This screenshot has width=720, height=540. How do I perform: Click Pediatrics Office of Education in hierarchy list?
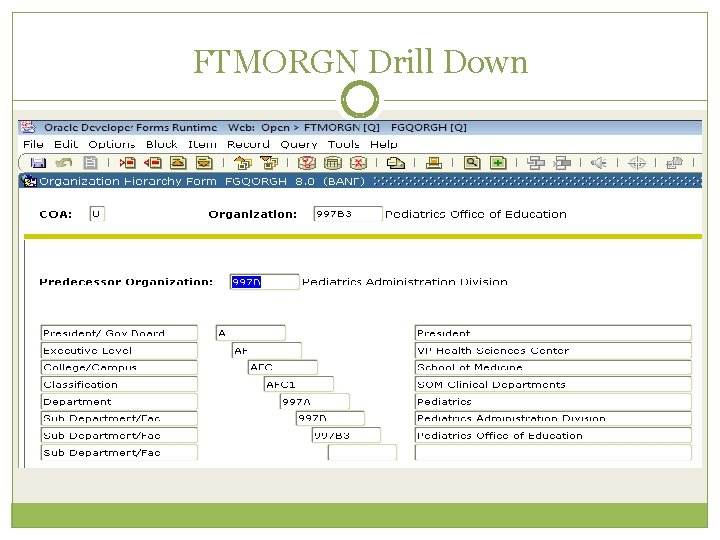pos(553,435)
